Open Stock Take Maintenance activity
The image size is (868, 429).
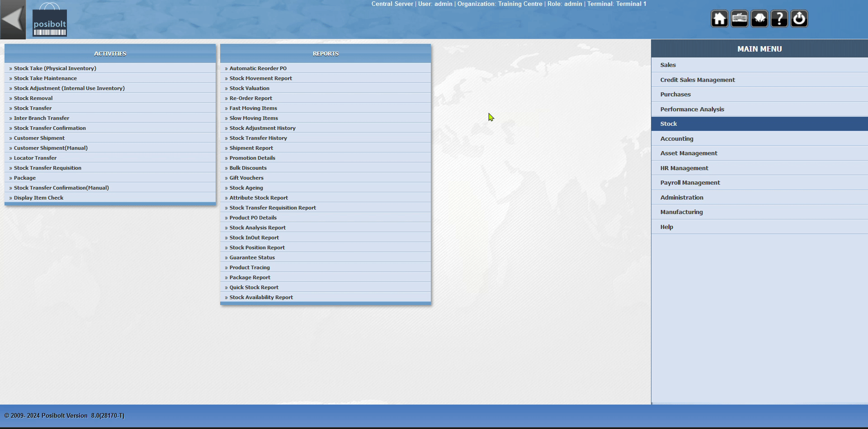click(x=110, y=78)
